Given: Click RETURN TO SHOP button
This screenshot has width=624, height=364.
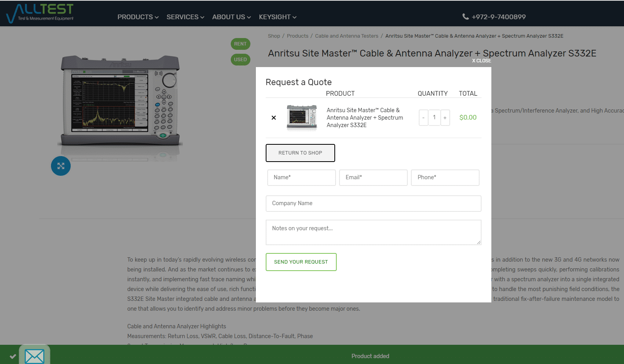Looking at the screenshot, I should [300, 153].
